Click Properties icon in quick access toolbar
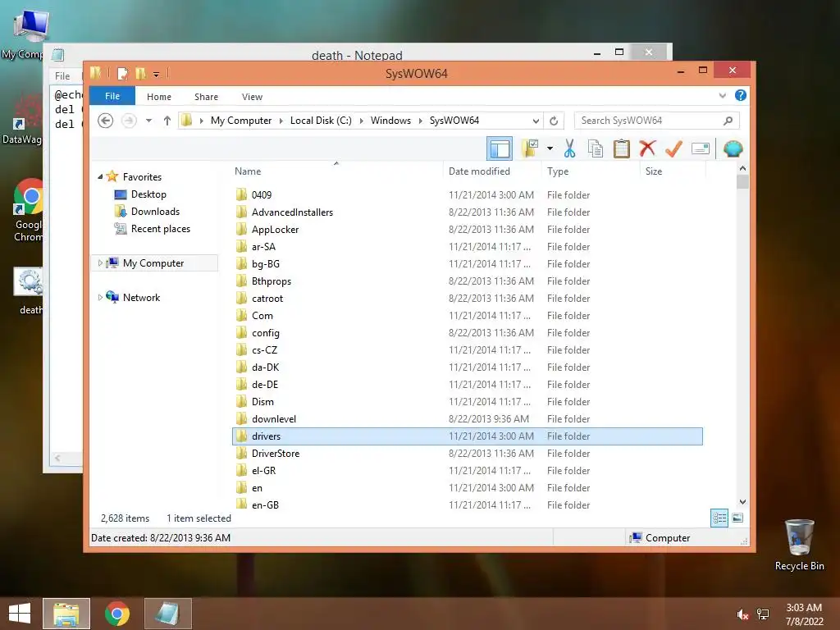The height and width of the screenshot is (630, 840). 123,73
